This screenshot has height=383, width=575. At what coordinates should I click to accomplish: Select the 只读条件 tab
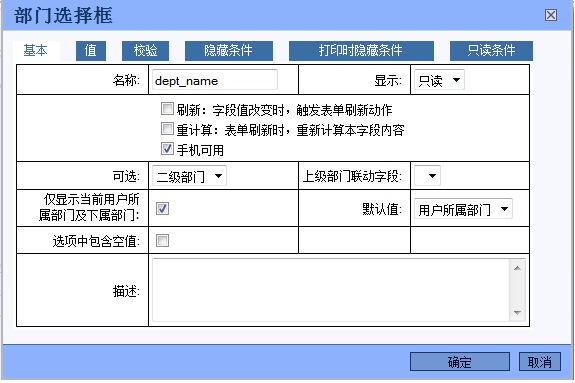tap(491, 51)
